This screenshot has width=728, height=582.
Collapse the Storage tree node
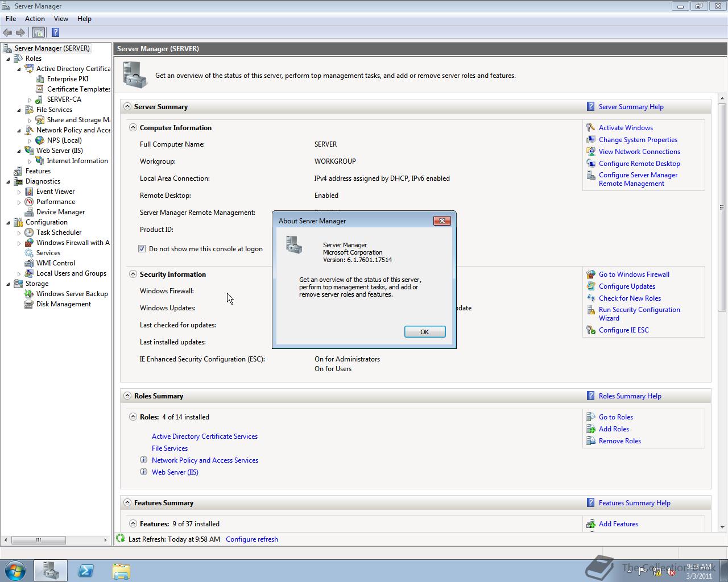click(8, 284)
